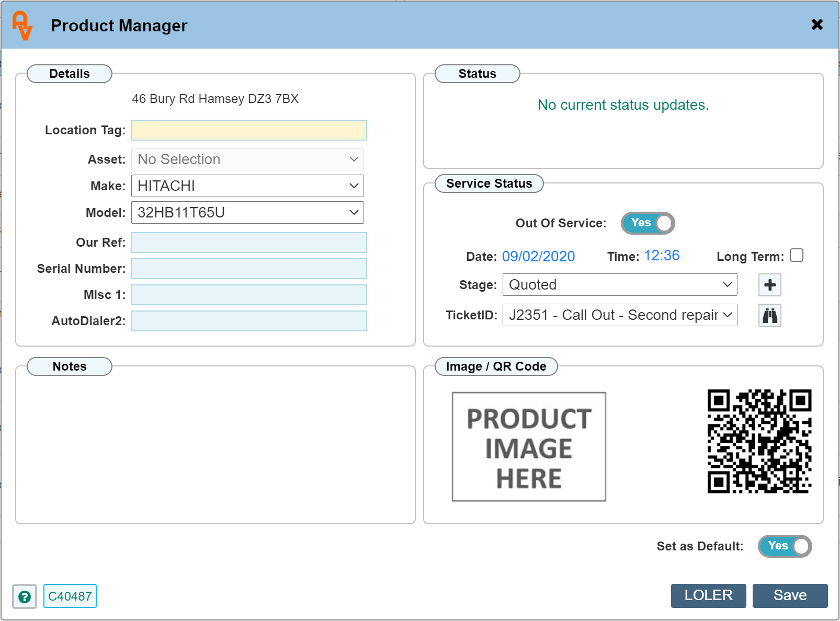
Task: Toggle the Set as Default switch
Action: tap(785, 546)
